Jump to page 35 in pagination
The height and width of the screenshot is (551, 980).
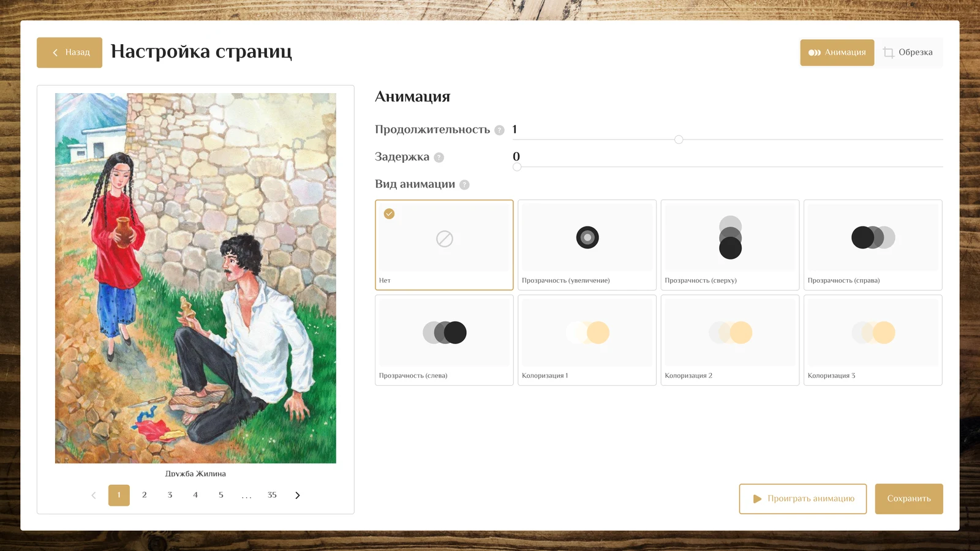pyautogui.click(x=272, y=495)
